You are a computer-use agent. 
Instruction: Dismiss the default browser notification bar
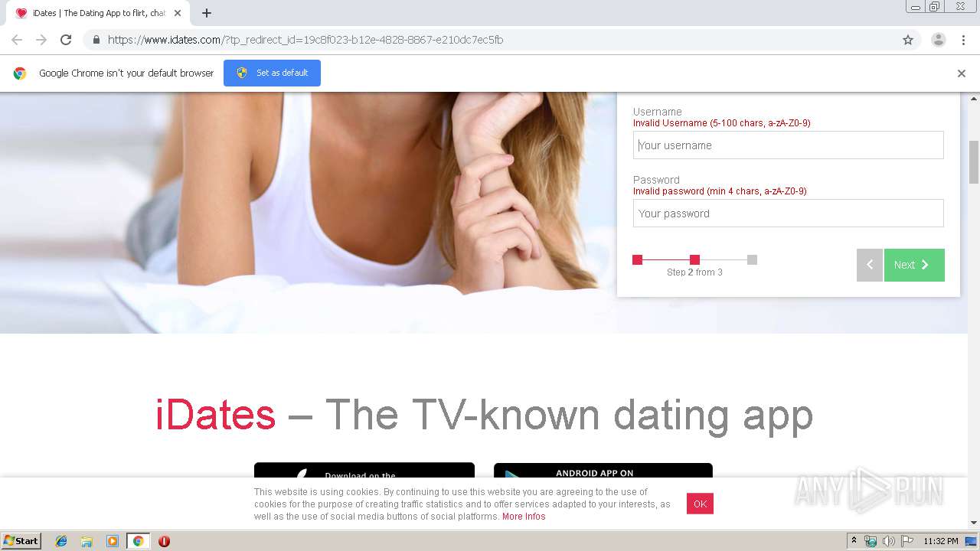coord(962,73)
